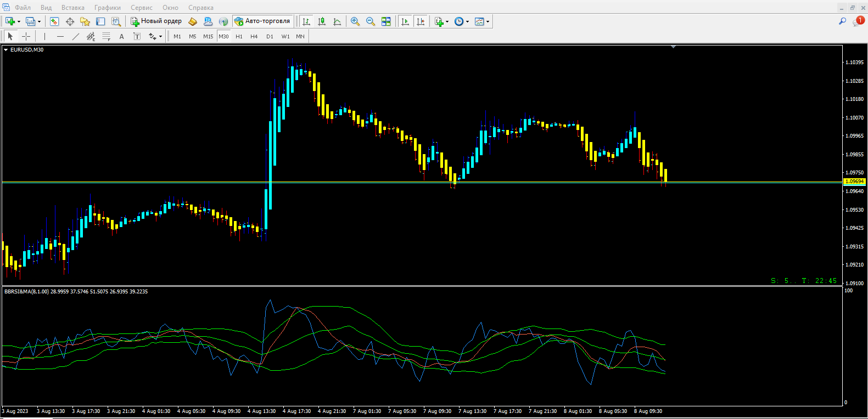Open the Справка menu

(x=201, y=8)
